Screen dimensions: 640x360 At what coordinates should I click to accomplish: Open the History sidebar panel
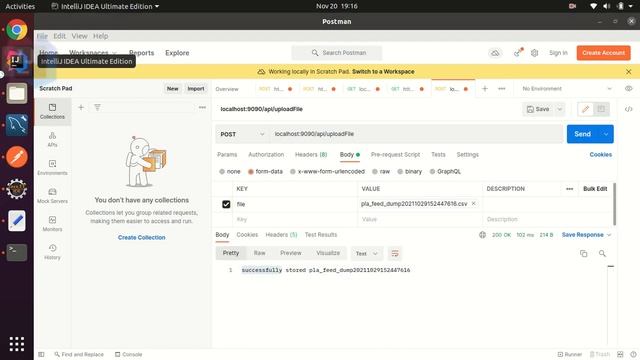[52, 252]
